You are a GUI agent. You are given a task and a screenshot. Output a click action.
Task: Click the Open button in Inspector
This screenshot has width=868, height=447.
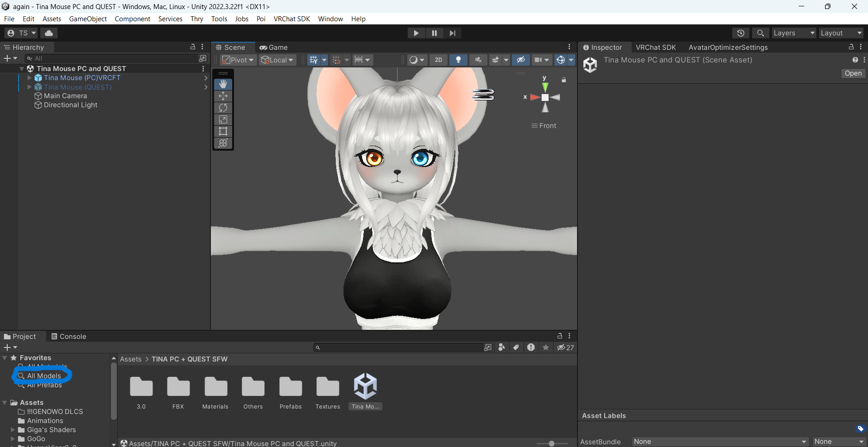pyautogui.click(x=853, y=73)
